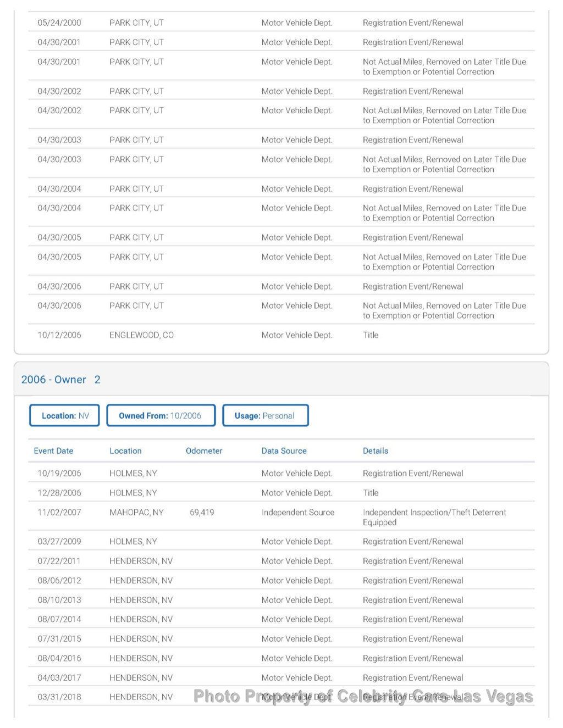Image resolution: width=563 pixels, height=728 pixels.
Task: Select the 03/31/2018 HENDERSON, NV row
Action: [281, 697]
